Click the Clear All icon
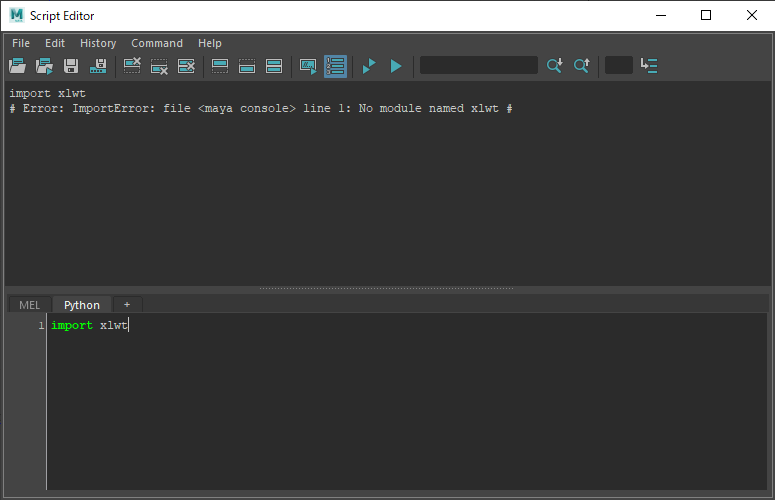775x500 pixels. (186, 66)
